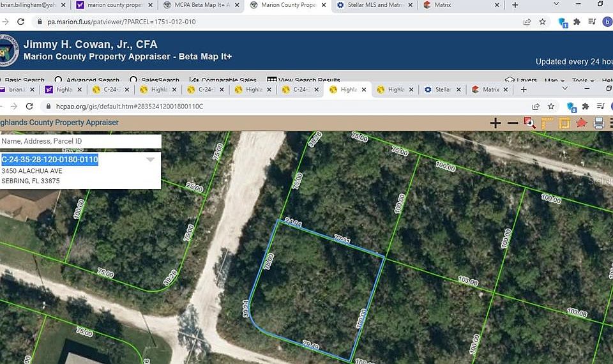Select the zoom-to-selection magnifier tool

coord(530,123)
